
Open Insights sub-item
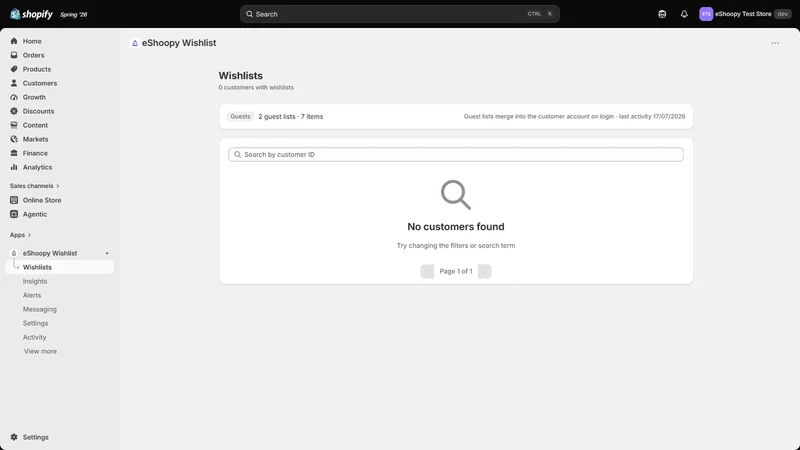click(x=35, y=281)
